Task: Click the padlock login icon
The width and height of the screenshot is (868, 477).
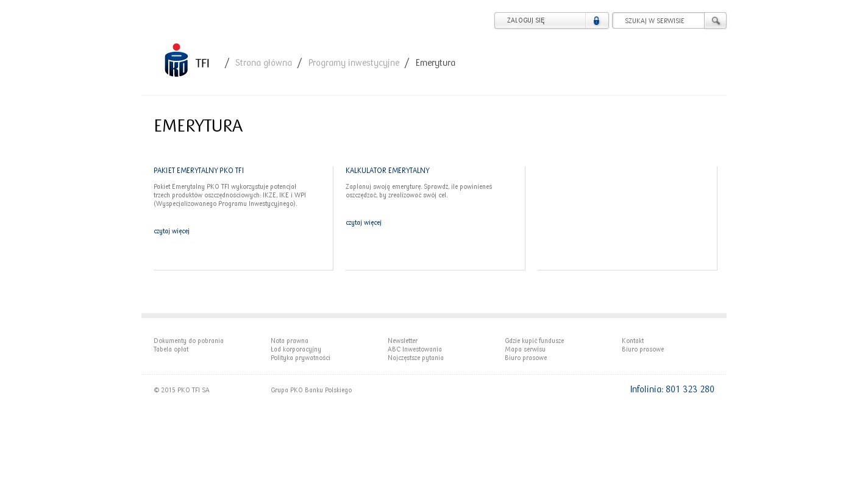Action: [597, 21]
